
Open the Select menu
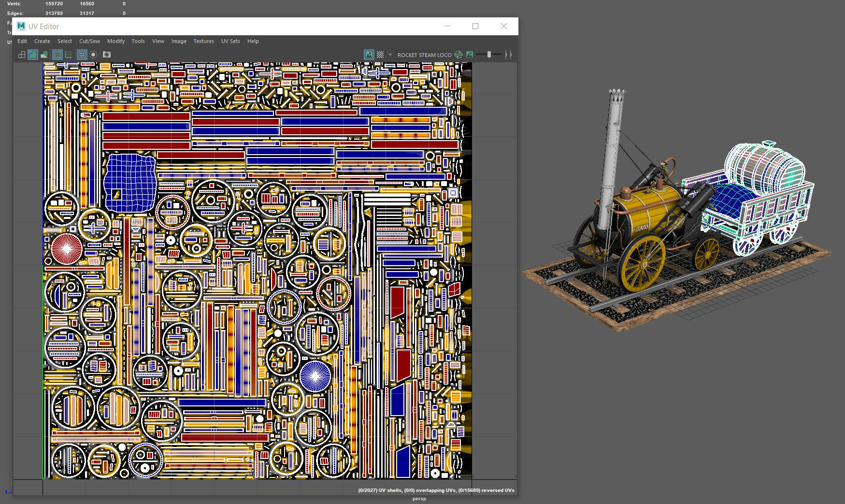65,41
